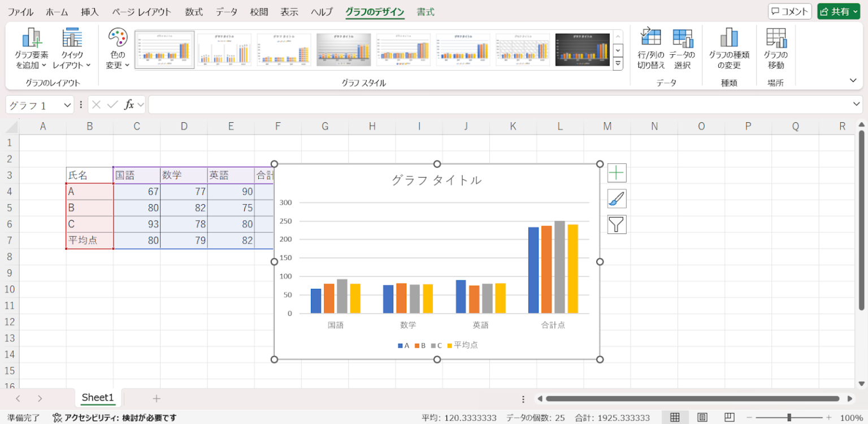The image size is (868, 424).
Task: Click the 行/列の切り替え icon
Action: coord(650,49)
